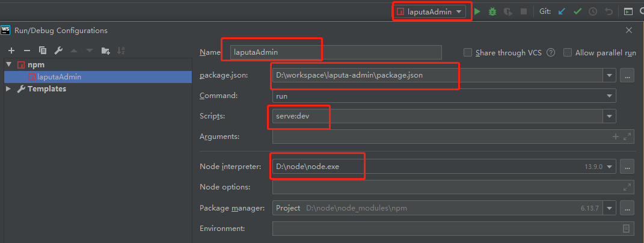The width and height of the screenshot is (644, 243).
Task: Create new folder for configurations
Action: 106,51
